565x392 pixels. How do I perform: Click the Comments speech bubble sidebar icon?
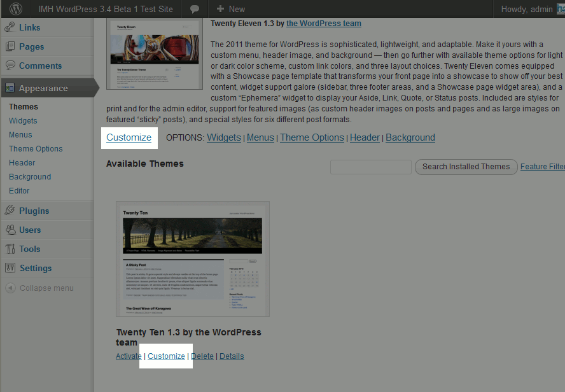click(x=10, y=66)
